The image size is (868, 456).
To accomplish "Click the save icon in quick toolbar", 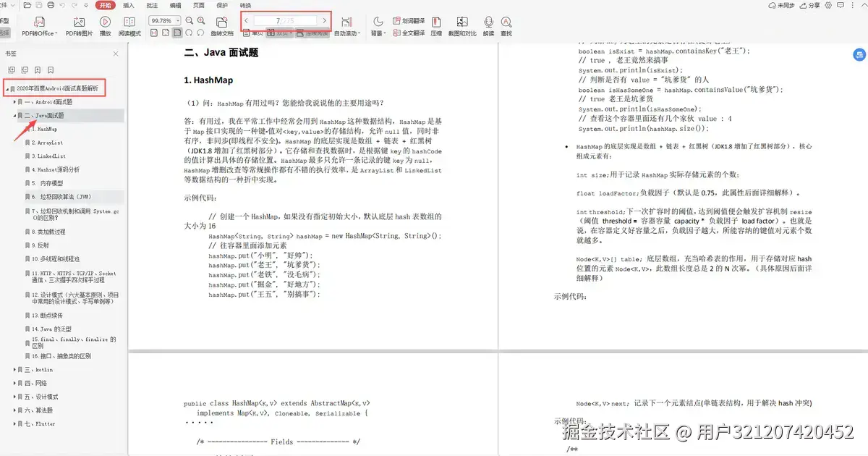I will (38, 5).
